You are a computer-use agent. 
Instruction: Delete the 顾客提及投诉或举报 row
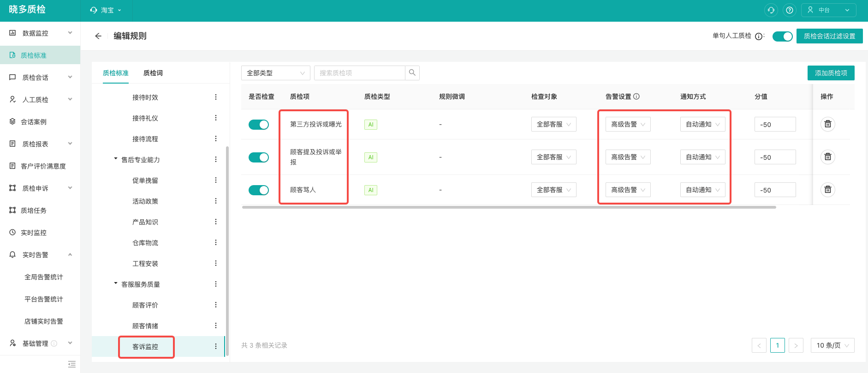pos(828,157)
